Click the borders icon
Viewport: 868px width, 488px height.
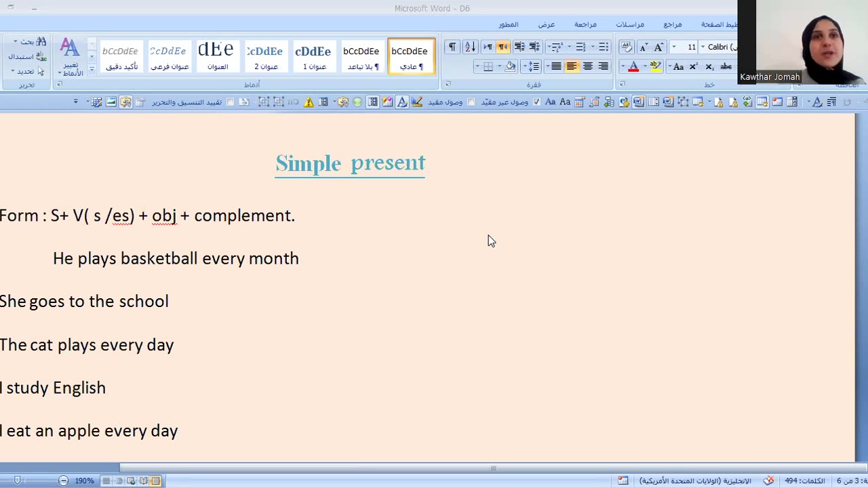click(x=488, y=66)
